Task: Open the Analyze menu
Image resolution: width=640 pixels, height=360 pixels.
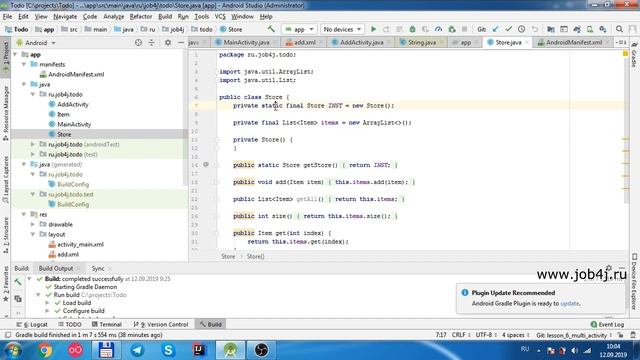Action: tap(113, 16)
